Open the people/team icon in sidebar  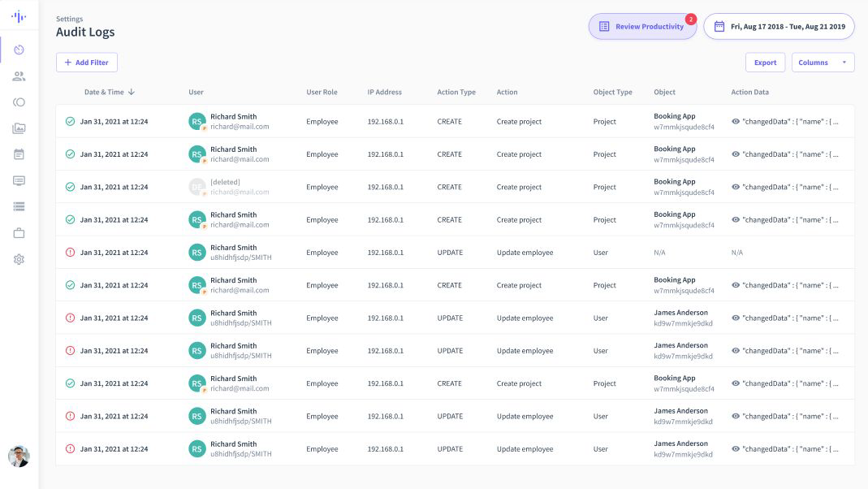(19, 76)
